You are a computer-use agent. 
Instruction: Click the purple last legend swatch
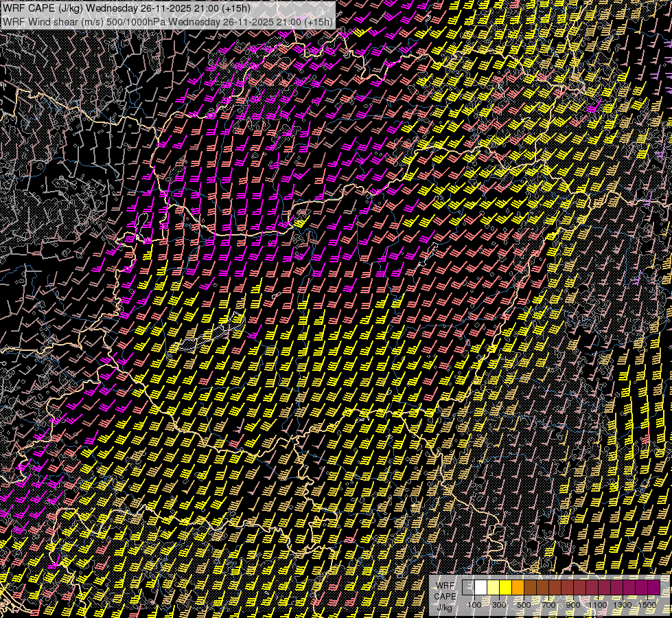(x=654, y=588)
